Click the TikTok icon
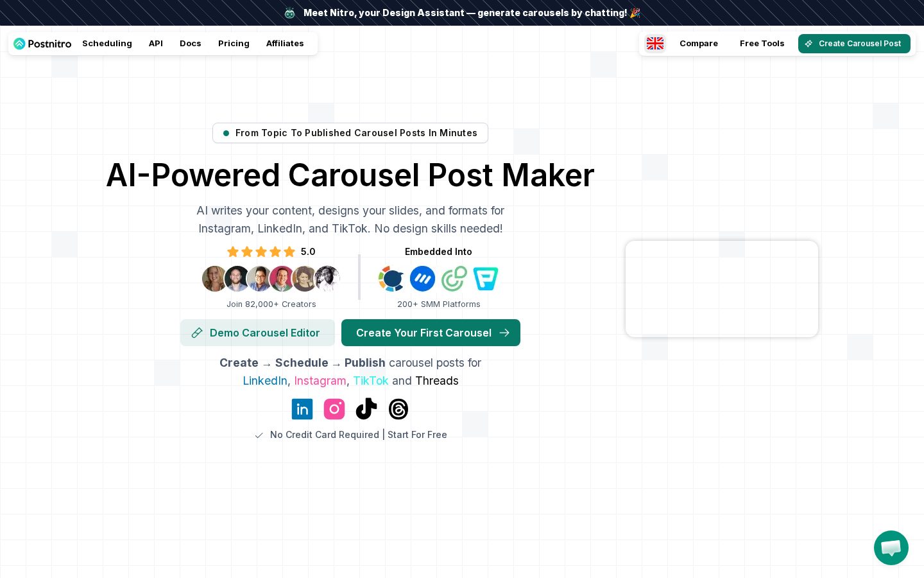Image resolution: width=924 pixels, height=578 pixels. point(366,409)
